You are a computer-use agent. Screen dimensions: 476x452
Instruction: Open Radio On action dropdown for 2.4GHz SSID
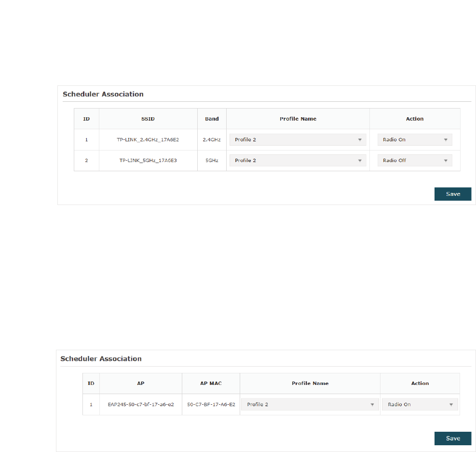coord(415,139)
